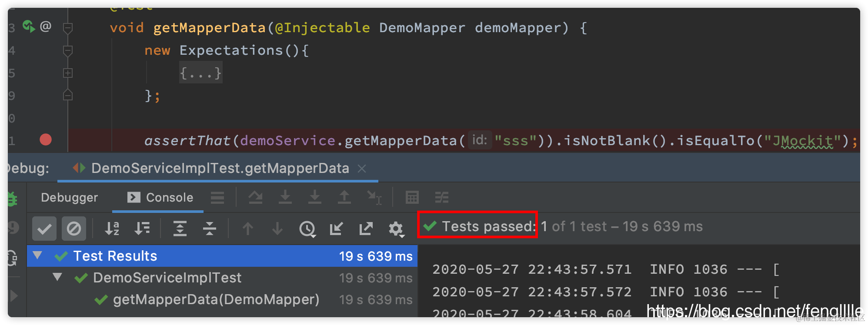Click the show execution point icon
This screenshot has width=868, height=325.
click(217, 198)
